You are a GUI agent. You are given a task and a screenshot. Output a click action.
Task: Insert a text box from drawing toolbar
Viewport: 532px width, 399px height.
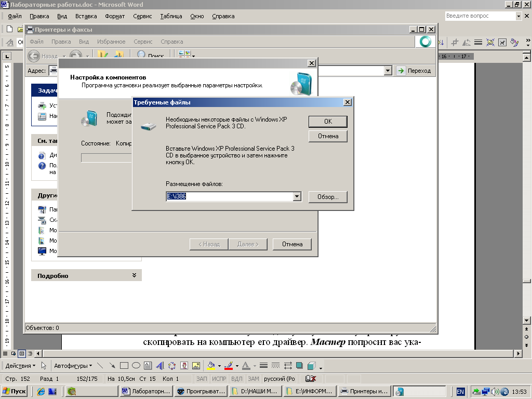coord(148,366)
